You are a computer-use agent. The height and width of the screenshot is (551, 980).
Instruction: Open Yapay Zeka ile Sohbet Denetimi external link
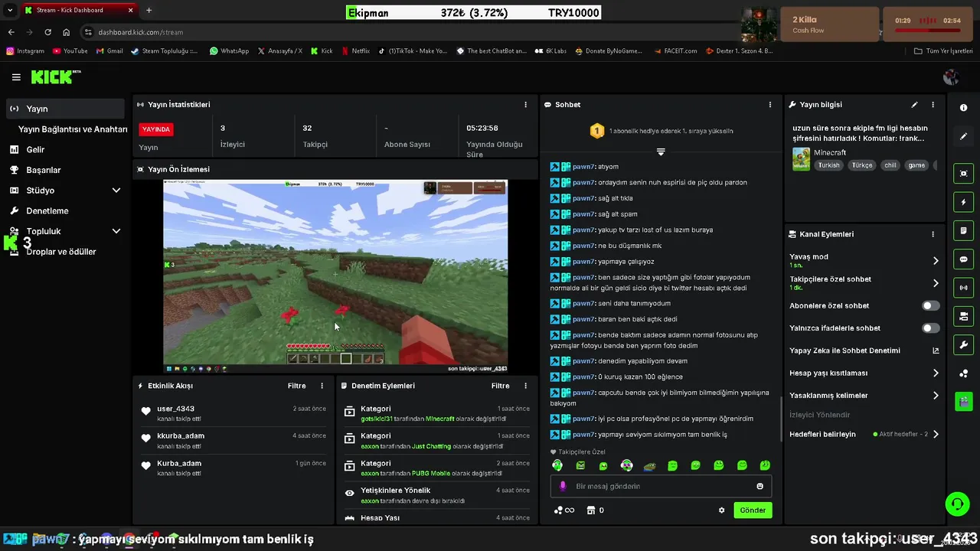(936, 350)
